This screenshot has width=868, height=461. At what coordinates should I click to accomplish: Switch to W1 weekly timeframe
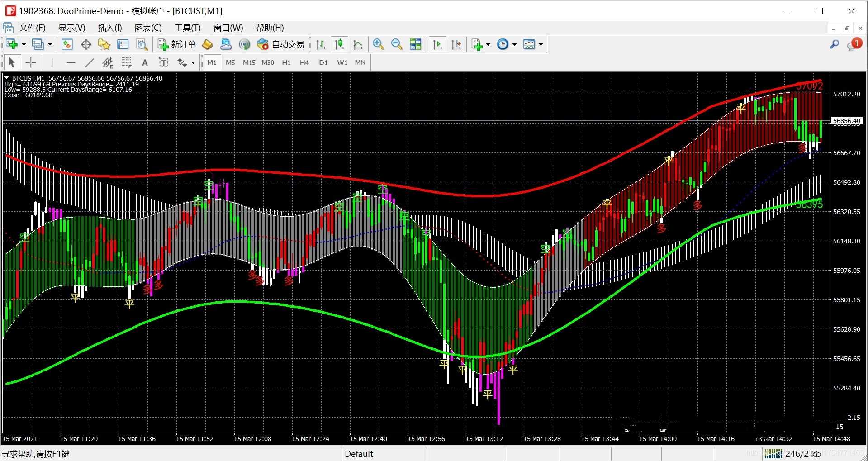(342, 62)
